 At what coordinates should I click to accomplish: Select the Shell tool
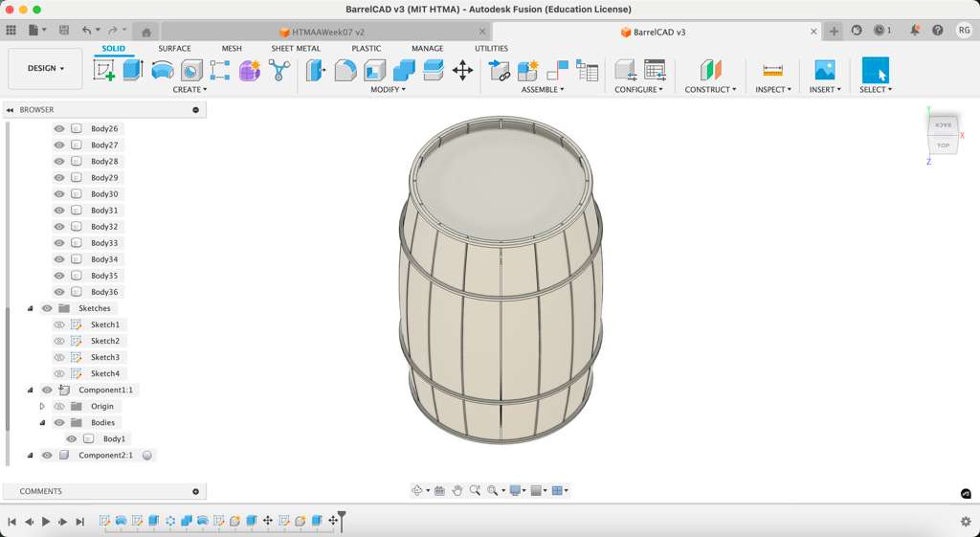[x=374, y=70]
